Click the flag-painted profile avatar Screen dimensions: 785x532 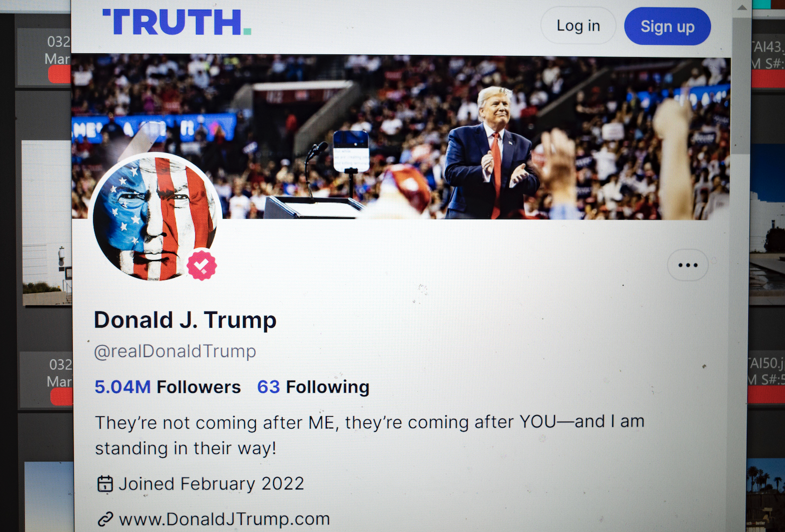pos(155,216)
